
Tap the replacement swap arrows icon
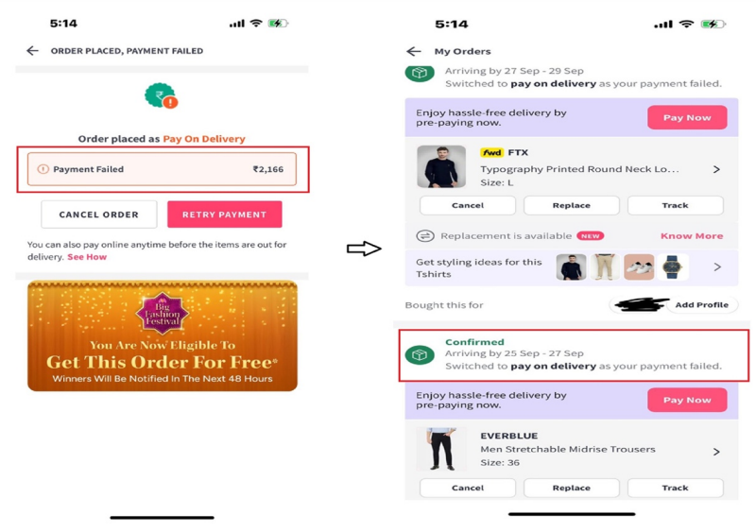click(424, 236)
